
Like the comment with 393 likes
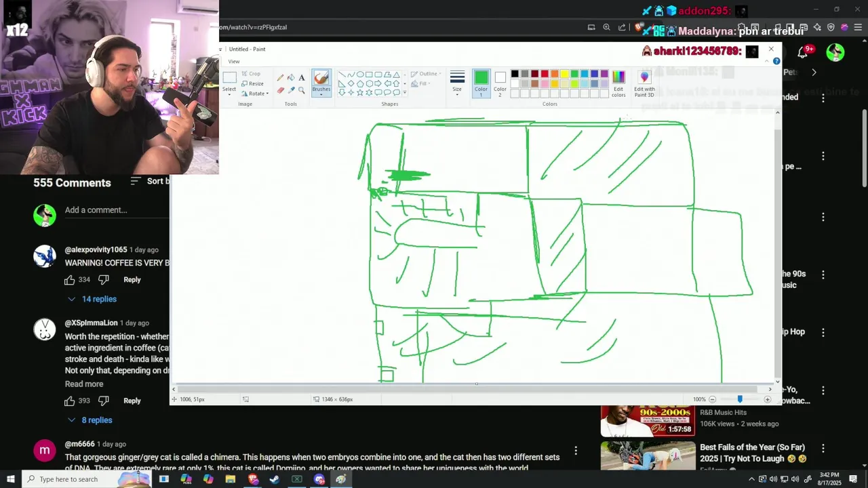click(x=70, y=401)
